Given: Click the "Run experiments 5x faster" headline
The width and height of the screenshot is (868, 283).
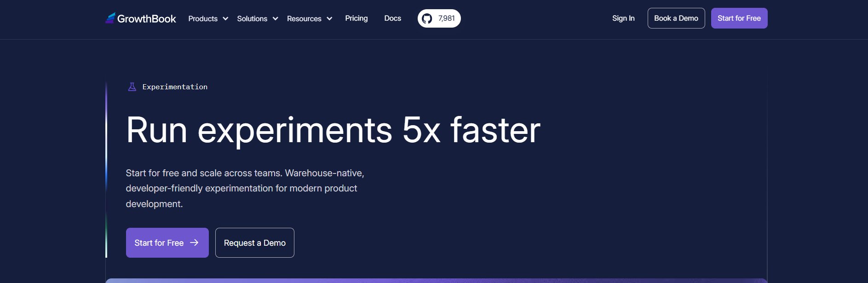Looking at the screenshot, I should [x=333, y=131].
